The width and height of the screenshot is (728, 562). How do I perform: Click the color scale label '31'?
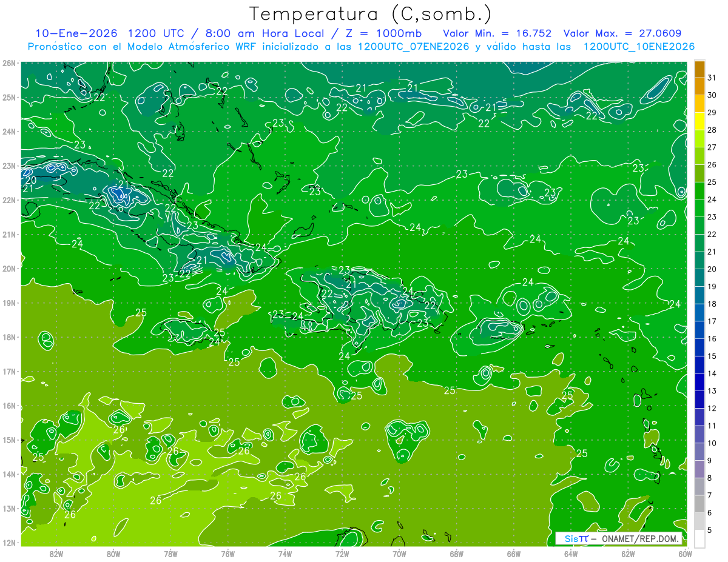712,78
